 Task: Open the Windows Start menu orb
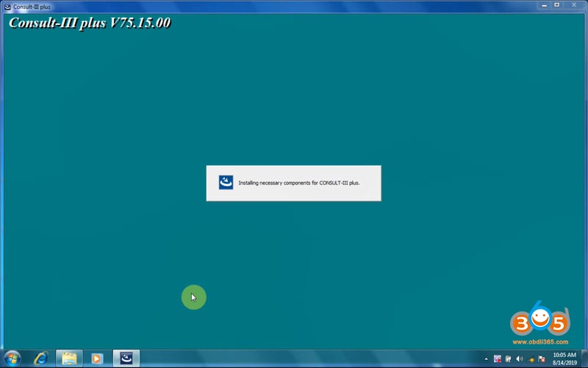12,358
